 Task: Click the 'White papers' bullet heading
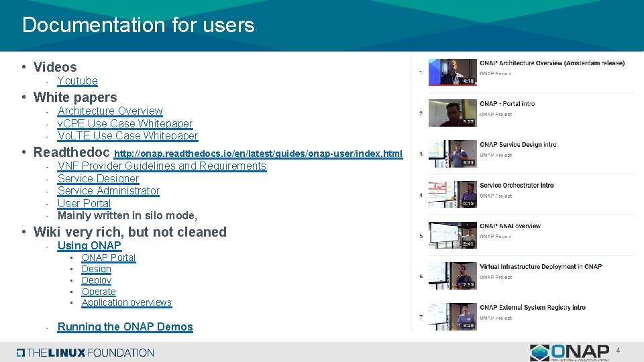75,97
